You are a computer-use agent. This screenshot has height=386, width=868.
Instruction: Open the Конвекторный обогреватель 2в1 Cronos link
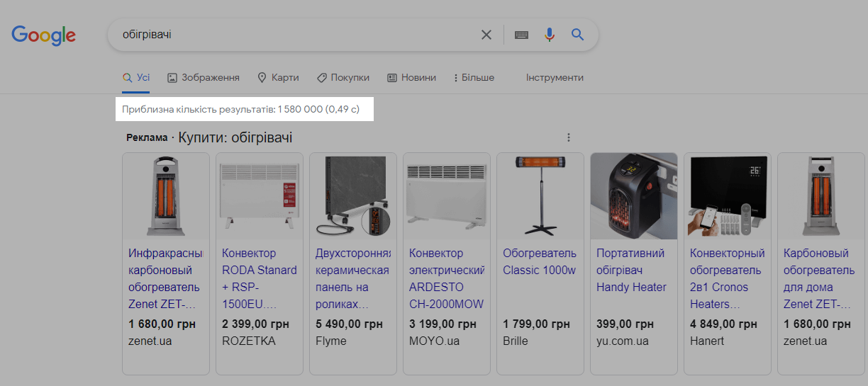(728, 278)
